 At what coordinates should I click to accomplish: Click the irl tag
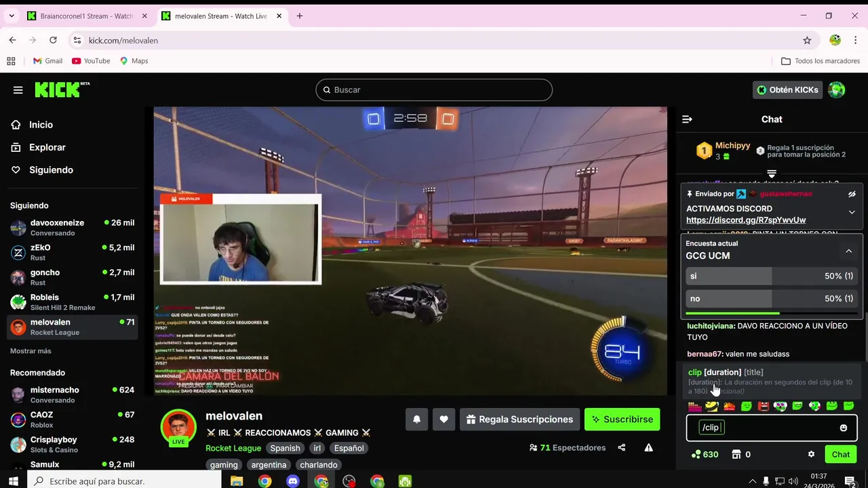tap(317, 448)
